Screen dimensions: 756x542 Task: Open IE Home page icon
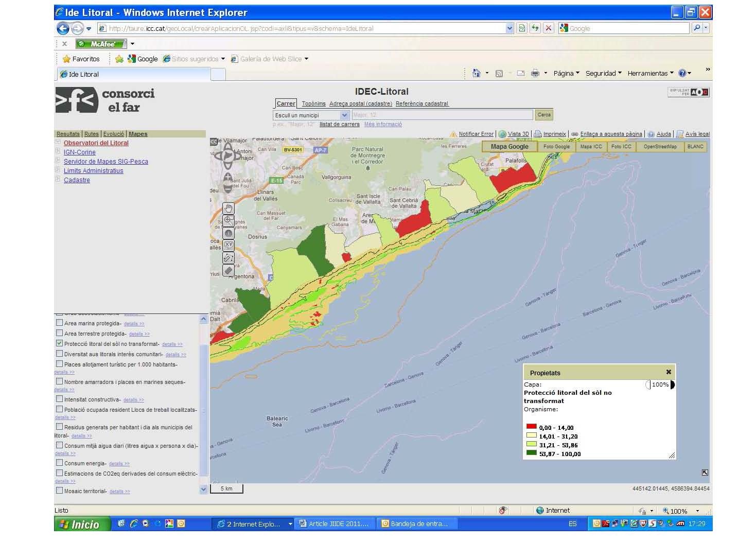(476, 73)
